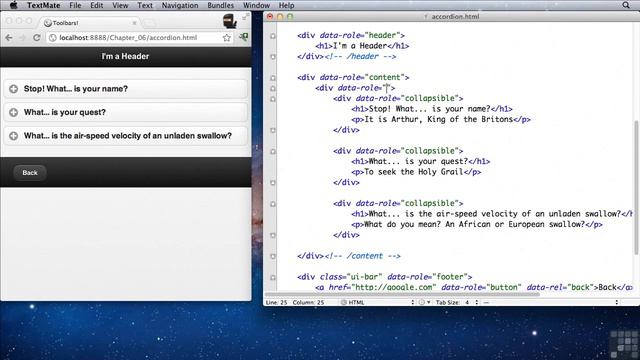Open the Bundles menu
This screenshot has height=360, width=640.
[220, 5]
